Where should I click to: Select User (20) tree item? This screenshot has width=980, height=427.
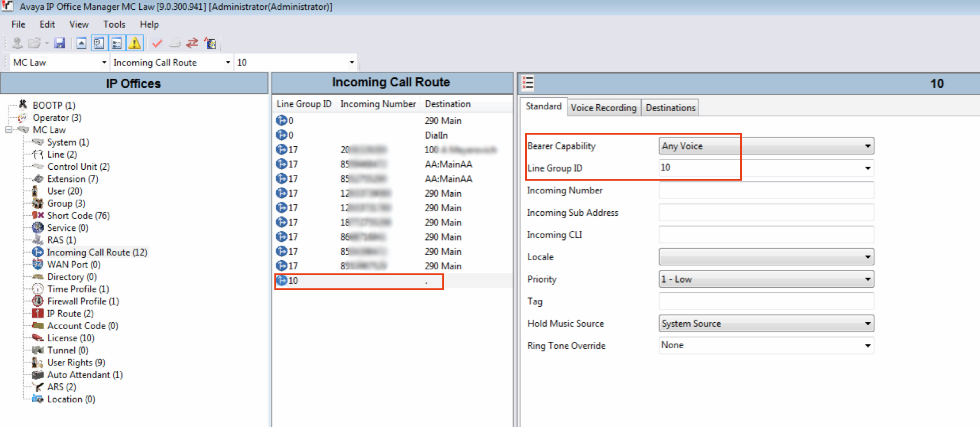pyautogui.click(x=64, y=191)
